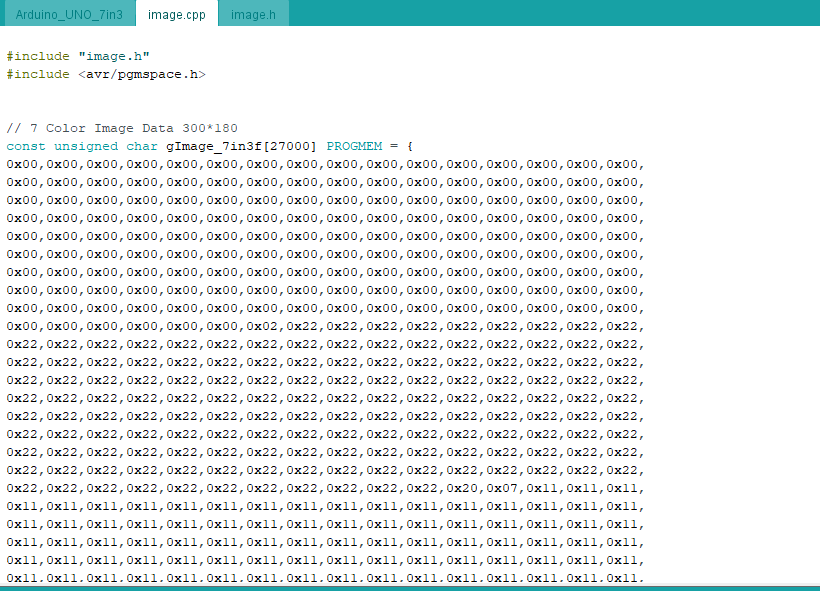Click the opening curly brace after PROGMEM
820x591 pixels.
[x=411, y=146]
